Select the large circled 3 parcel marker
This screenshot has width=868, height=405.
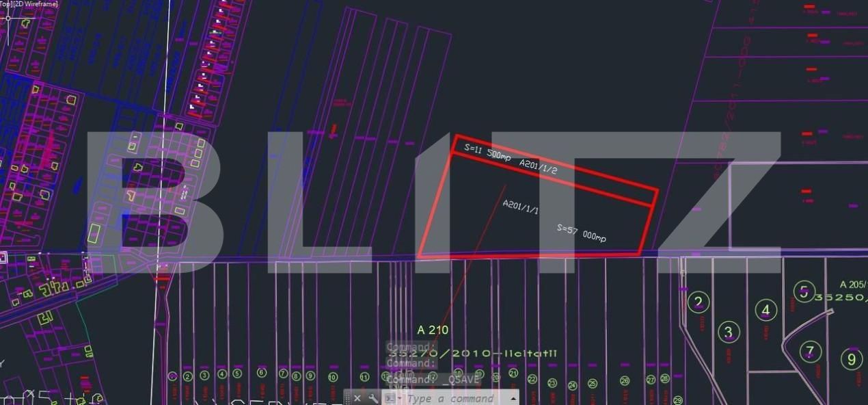pyautogui.click(x=729, y=332)
